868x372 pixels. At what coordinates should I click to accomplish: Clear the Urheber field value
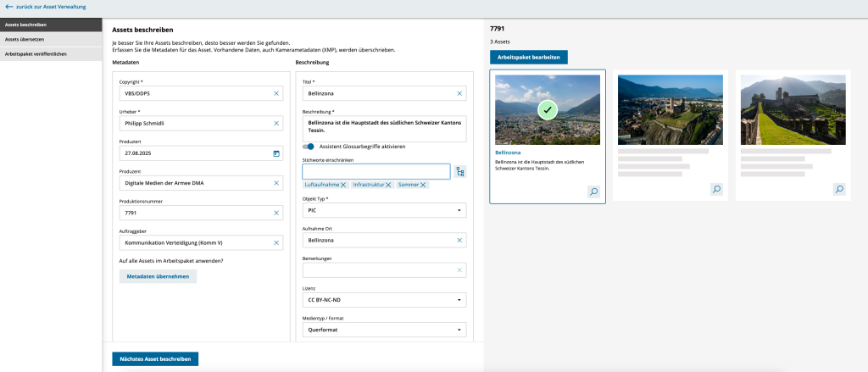point(275,123)
